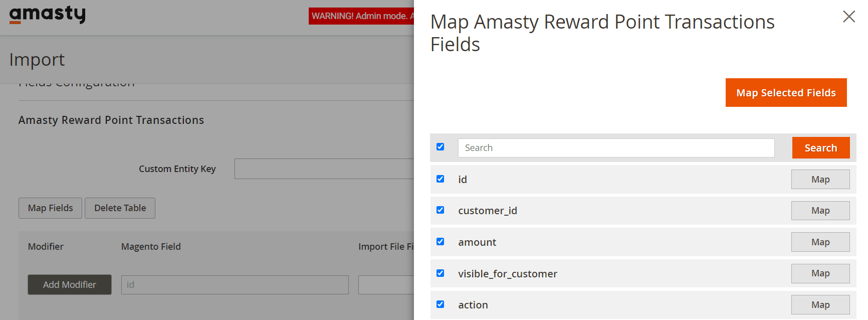Click Map Selected Fields button

(x=786, y=93)
